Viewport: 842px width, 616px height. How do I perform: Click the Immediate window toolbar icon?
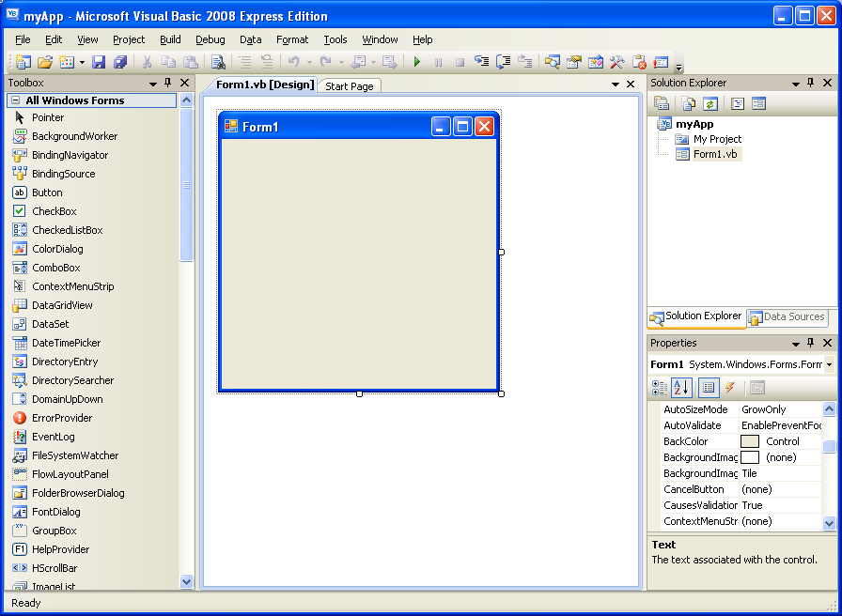click(x=661, y=62)
